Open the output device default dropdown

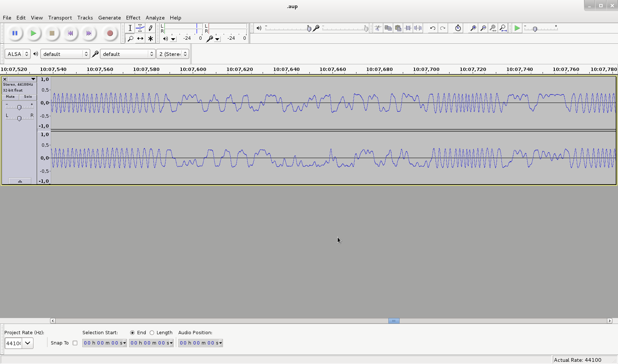65,54
